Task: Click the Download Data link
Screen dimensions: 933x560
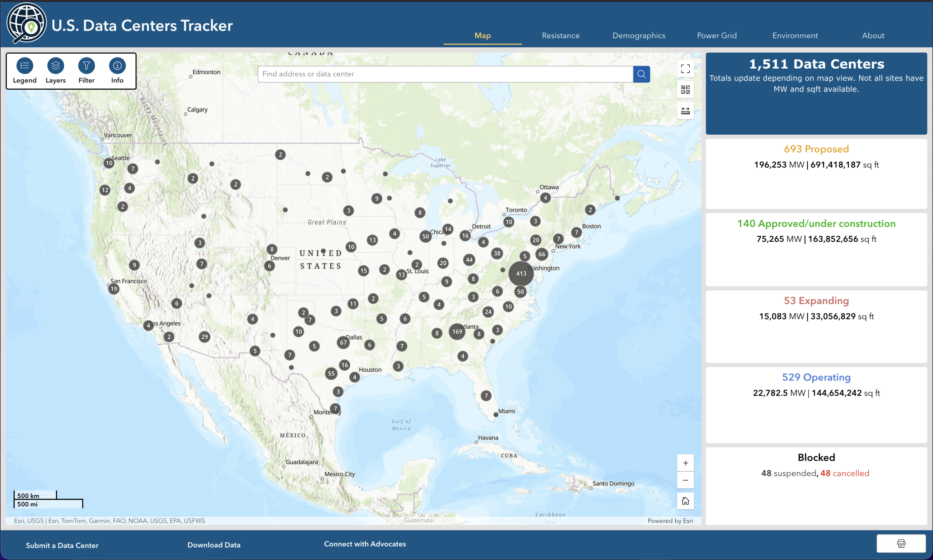Action: (214, 545)
